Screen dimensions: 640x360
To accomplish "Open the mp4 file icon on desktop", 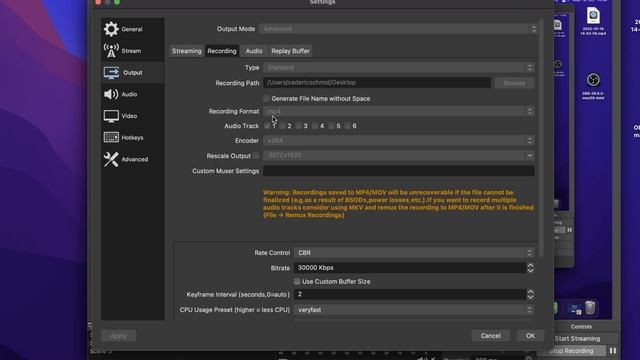I will click(593, 16).
